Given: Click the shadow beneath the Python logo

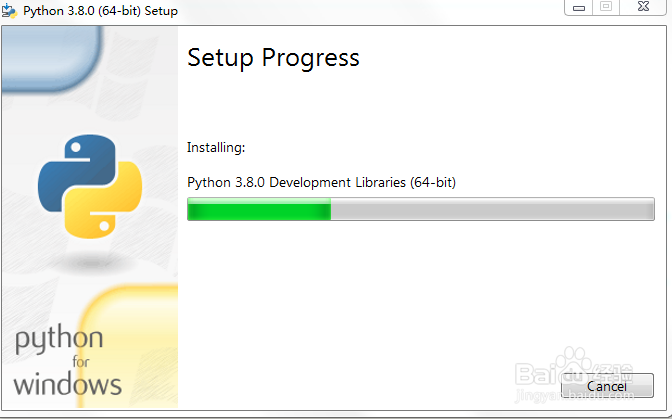Looking at the screenshot, I should (91, 262).
